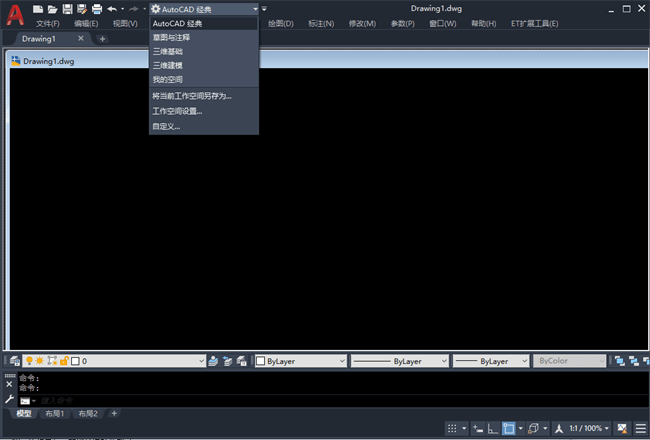Click the Open file folder icon
This screenshot has height=440, width=650.
pos(52,9)
